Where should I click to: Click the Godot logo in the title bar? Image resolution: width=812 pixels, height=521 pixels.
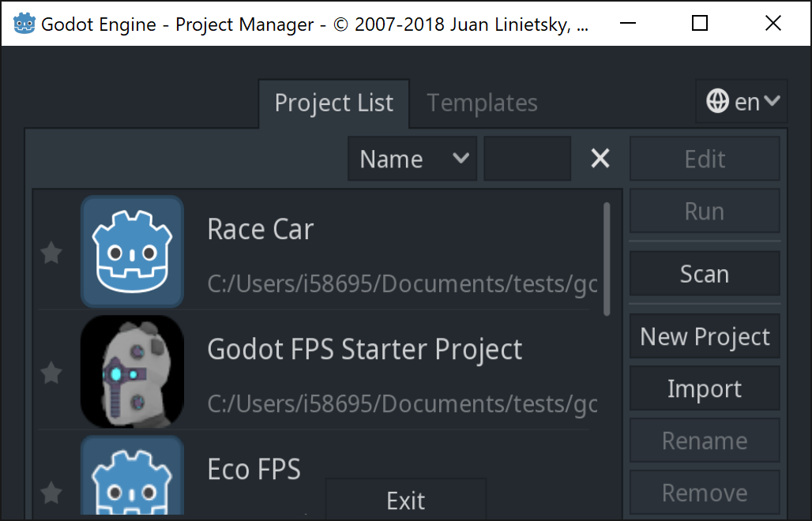point(24,23)
